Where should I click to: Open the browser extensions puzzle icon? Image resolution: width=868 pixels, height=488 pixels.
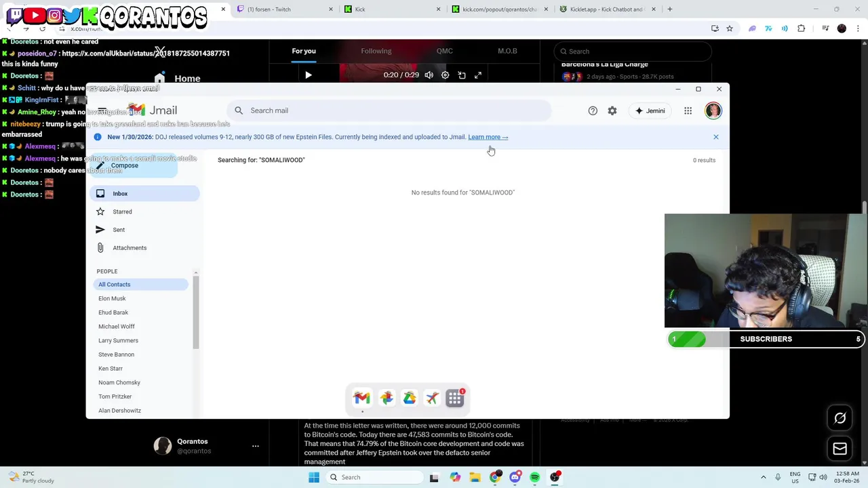pos(802,28)
